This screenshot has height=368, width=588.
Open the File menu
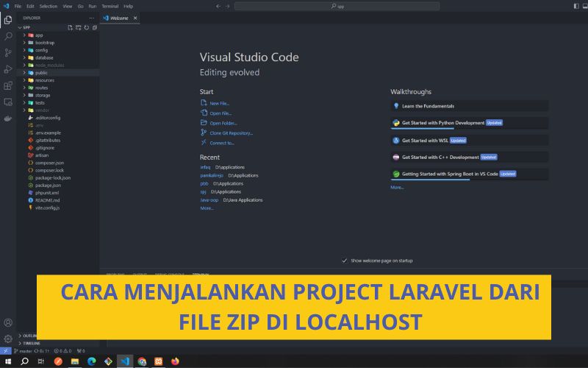18,6
